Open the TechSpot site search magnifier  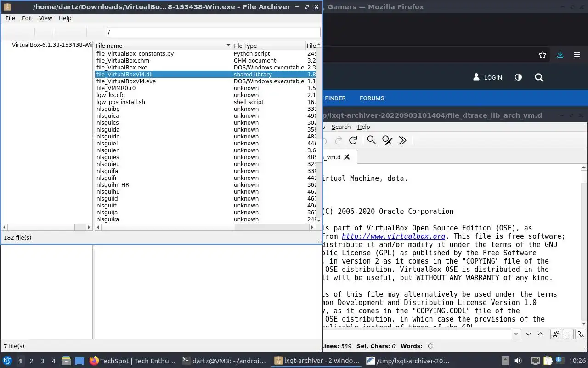[539, 77]
